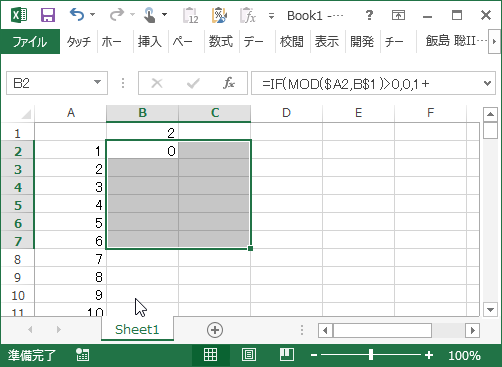Open Name Box dropdown arrow
Viewport: 502px width, 367px height.
[x=97, y=82]
